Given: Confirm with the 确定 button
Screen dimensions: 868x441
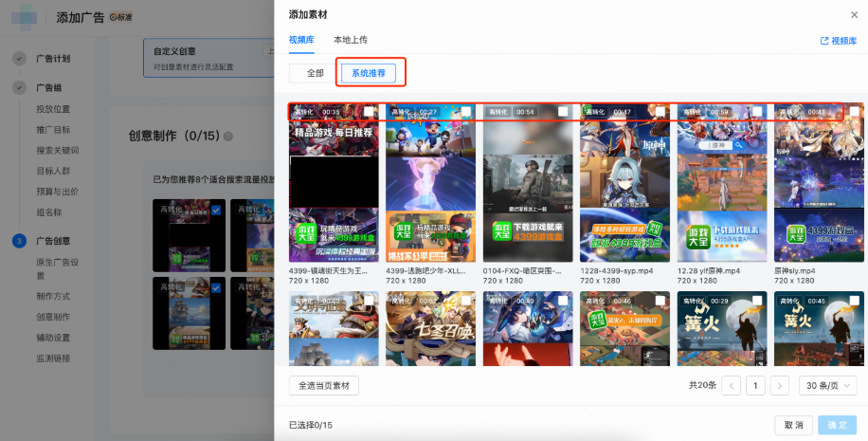Looking at the screenshot, I should pos(838,425).
